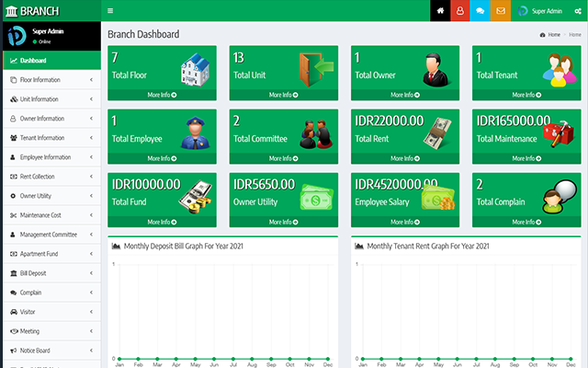588x368 pixels.
Task: Click the first Home breadcrumb link
Action: click(554, 35)
